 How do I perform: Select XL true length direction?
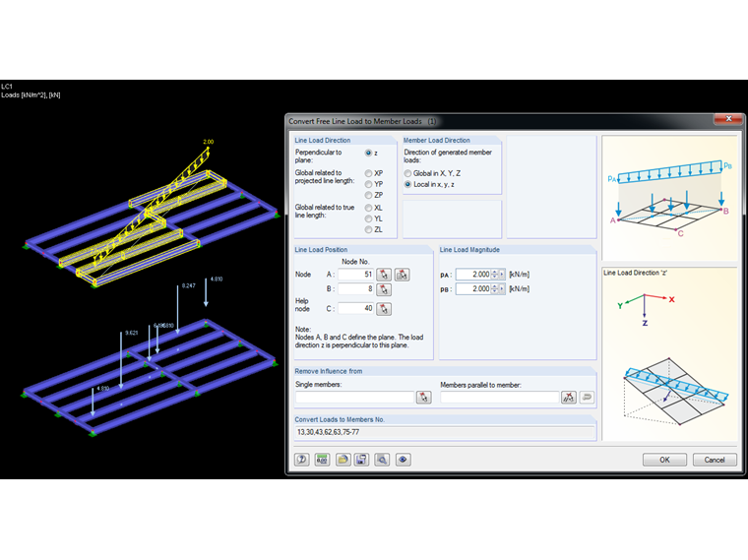click(368, 208)
